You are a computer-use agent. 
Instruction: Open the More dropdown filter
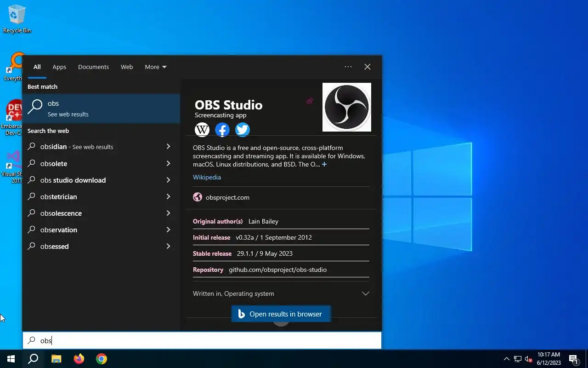155,67
